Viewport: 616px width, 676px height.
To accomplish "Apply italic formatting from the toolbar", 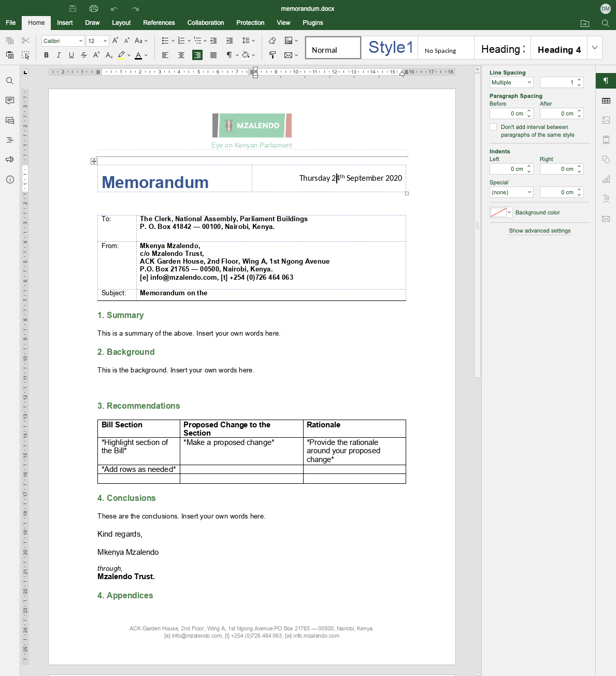I will (59, 55).
